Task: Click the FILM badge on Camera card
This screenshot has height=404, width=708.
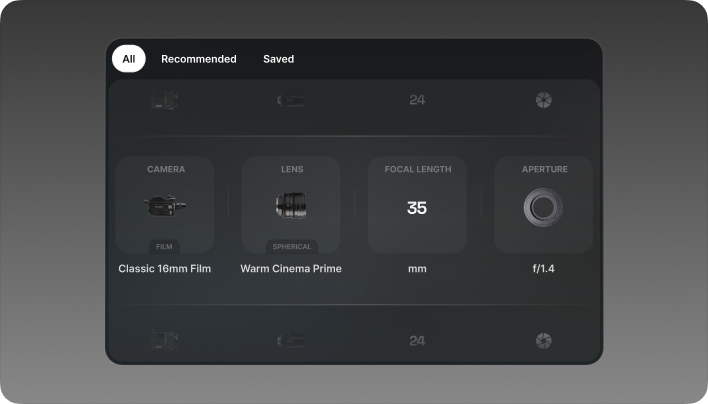Action: (x=165, y=246)
